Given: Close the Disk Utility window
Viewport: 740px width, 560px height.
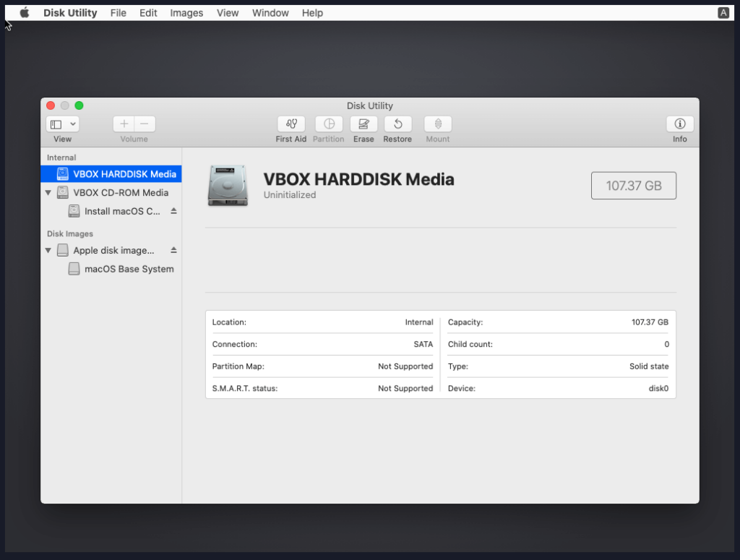Looking at the screenshot, I should tap(51, 105).
